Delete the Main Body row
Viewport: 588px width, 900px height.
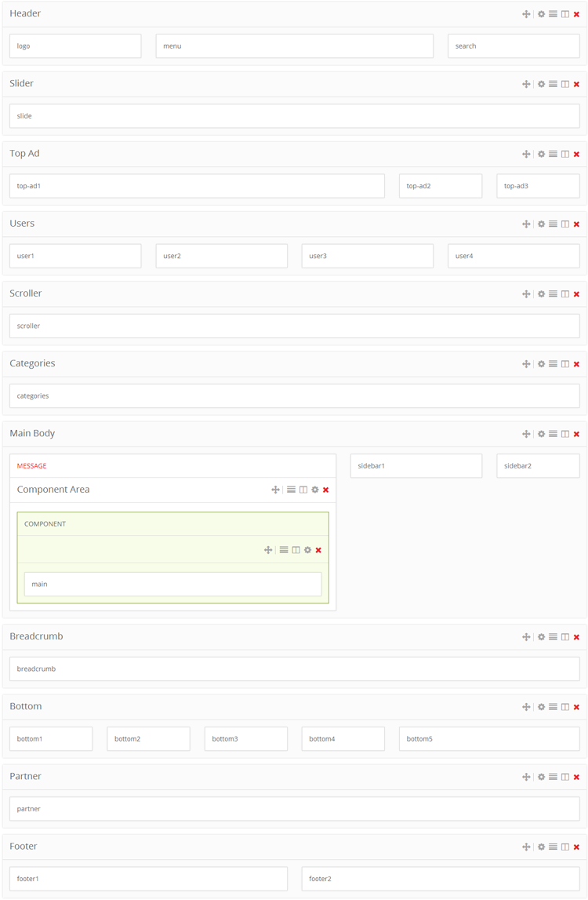[577, 434]
